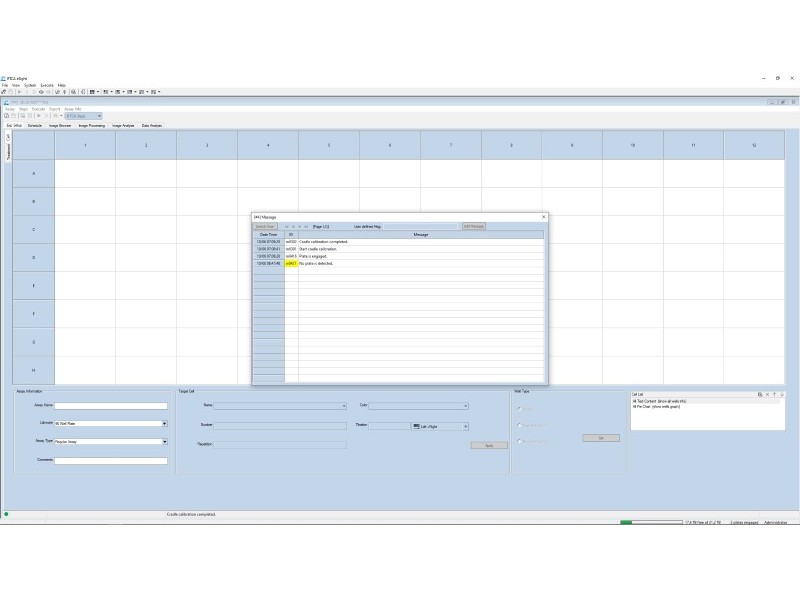Expand the Labware dropdown
800x600 pixels.
tap(164, 423)
